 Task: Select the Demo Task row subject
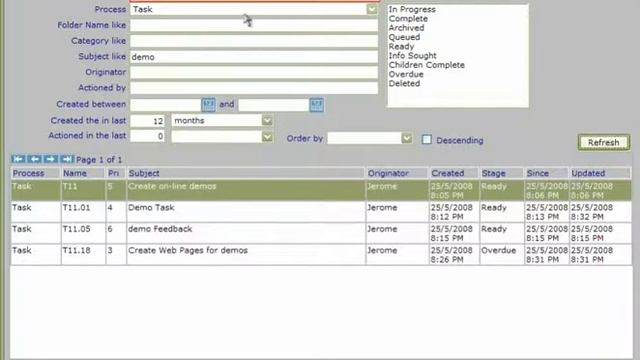pos(151,207)
